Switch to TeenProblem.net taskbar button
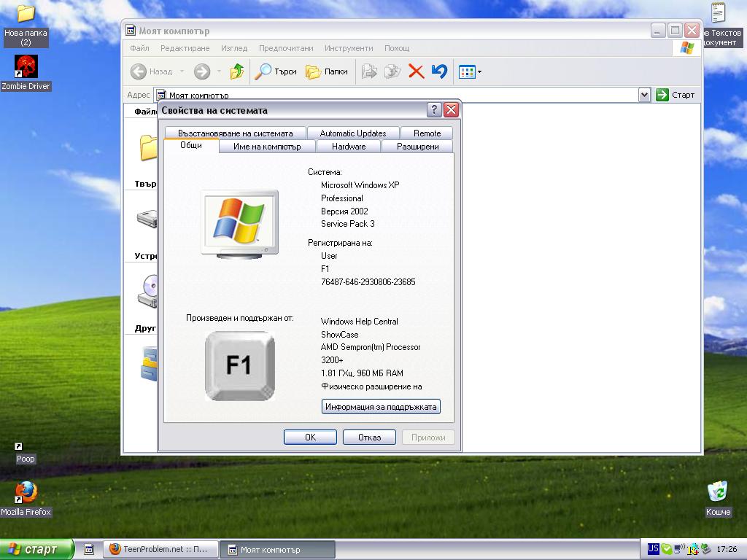Viewport: 747px width, 560px height. pyautogui.click(x=160, y=550)
